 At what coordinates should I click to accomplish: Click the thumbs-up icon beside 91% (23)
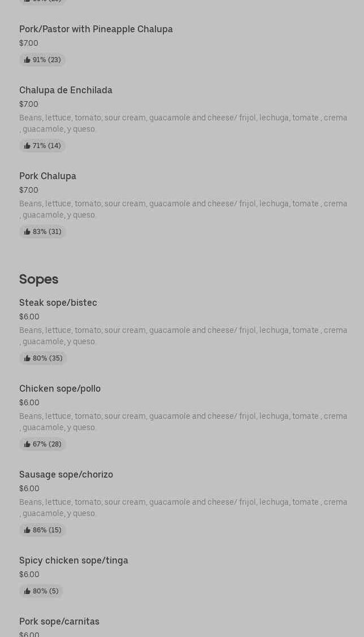click(27, 60)
